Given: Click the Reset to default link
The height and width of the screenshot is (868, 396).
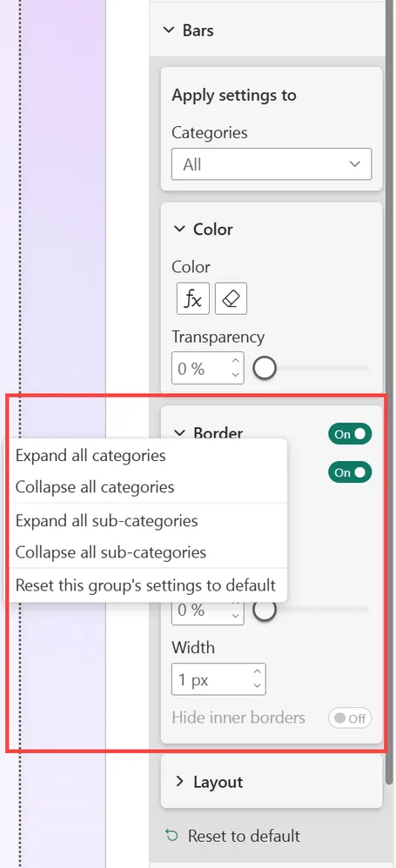Looking at the screenshot, I should tap(244, 835).
